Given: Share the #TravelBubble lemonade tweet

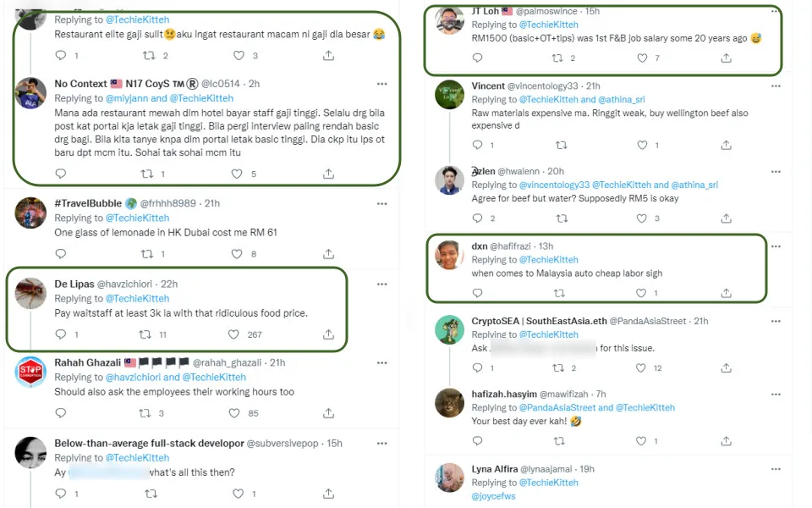Looking at the screenshot, I should 328,253.
